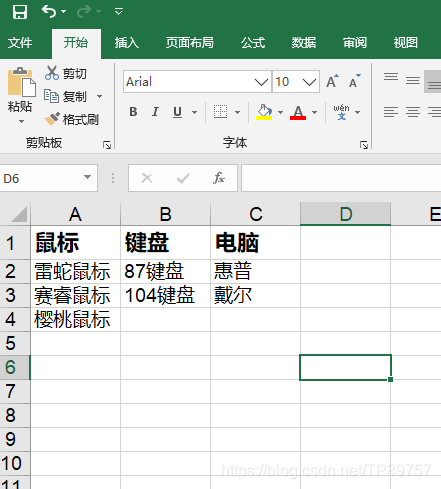Open the borders dropdown arrow
The image size is (441, 489).
[237, 112]
